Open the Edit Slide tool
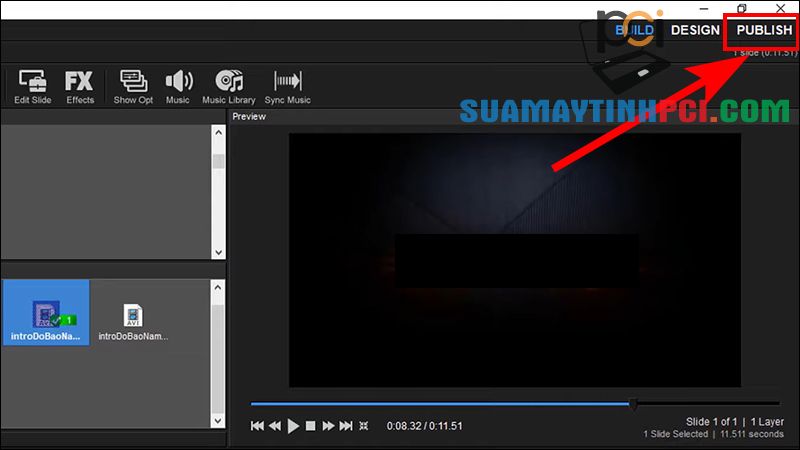 (33, 87)
